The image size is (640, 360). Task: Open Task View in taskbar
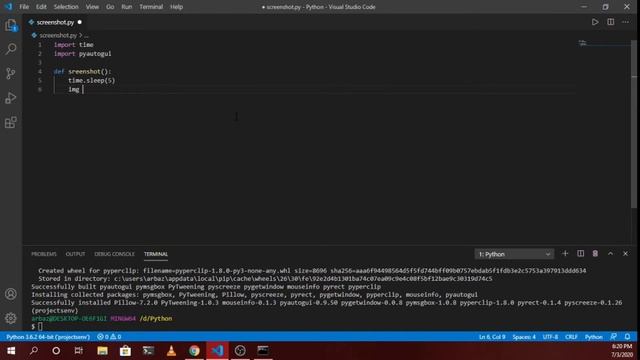[78, 351]
